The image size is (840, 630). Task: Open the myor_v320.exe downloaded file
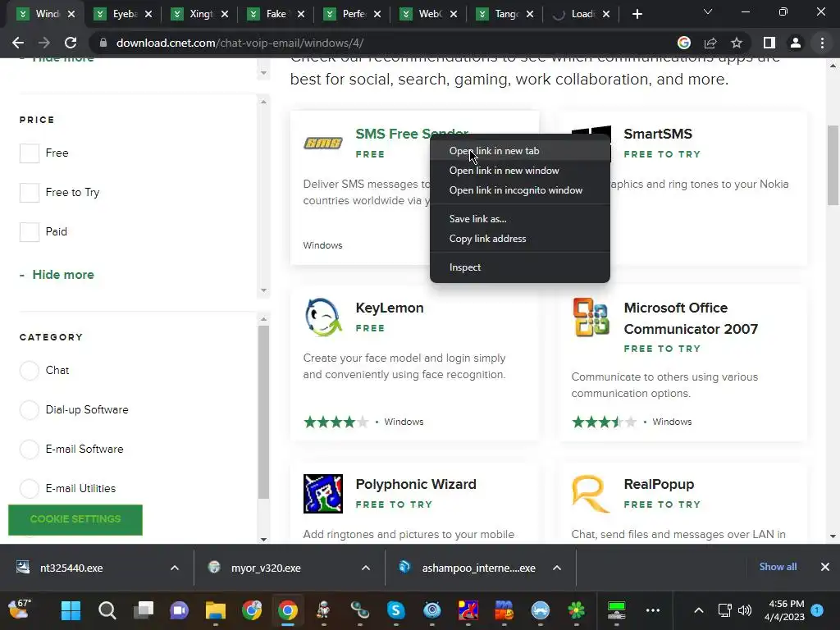pos(266,568)
